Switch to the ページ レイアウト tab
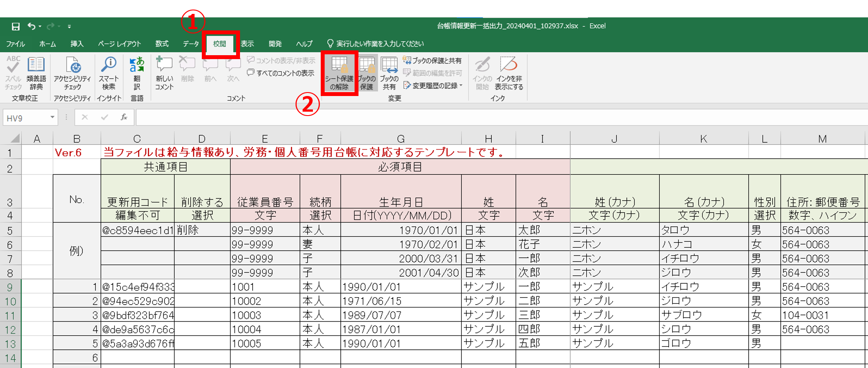Viewport: 868px width, 368px height. pyautogui.click(x=119, y=44)
